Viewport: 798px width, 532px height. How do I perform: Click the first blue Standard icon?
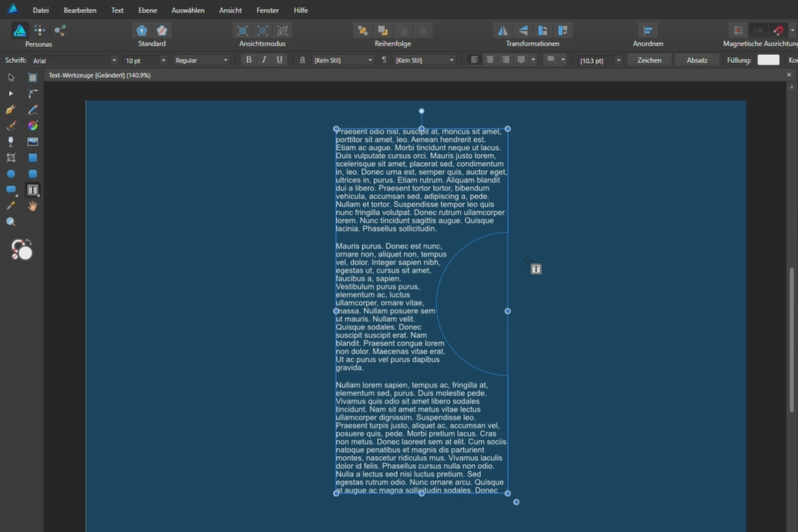(142, 31)
